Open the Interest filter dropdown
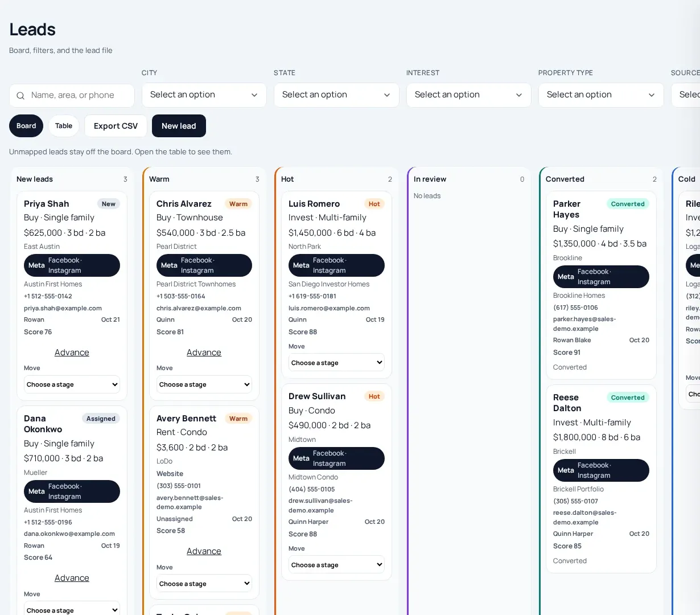The width and height of the screenshot is (700, 615). [x=468, y=95]
